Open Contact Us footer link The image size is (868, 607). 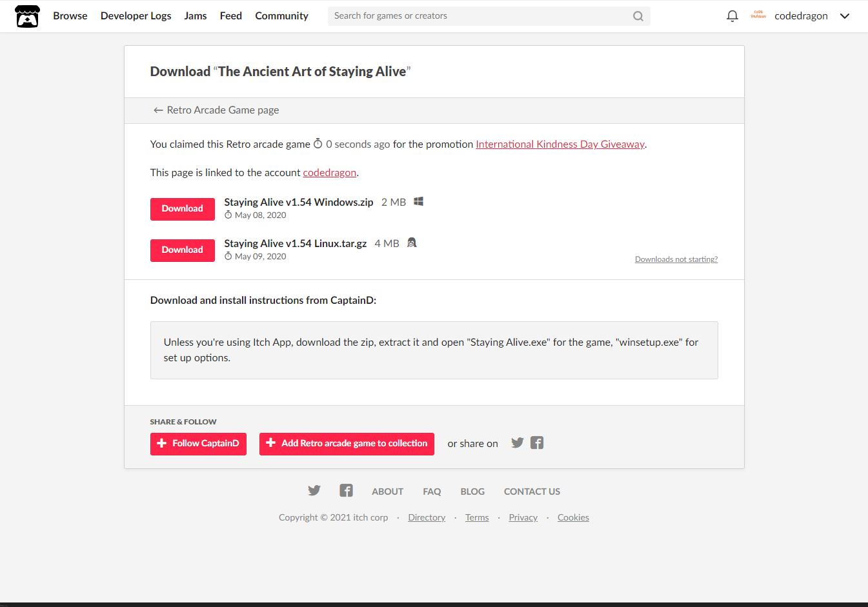pos(532,492)
